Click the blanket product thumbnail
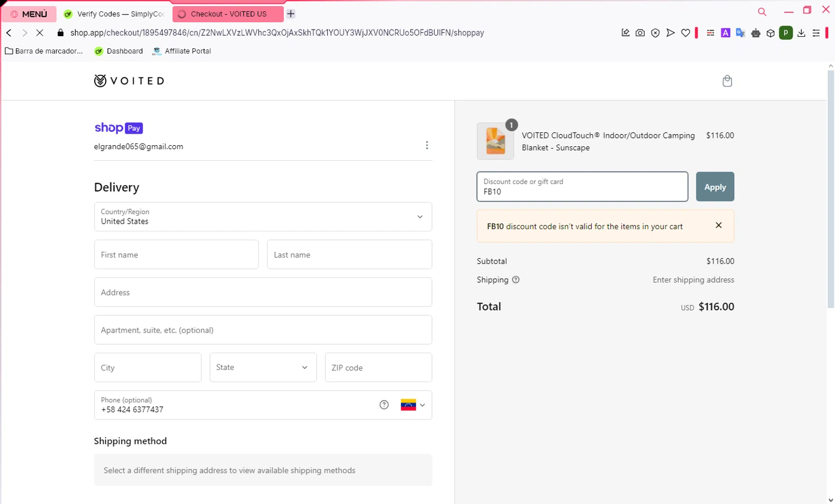835x504 pixels. click(x=495, y=141)
